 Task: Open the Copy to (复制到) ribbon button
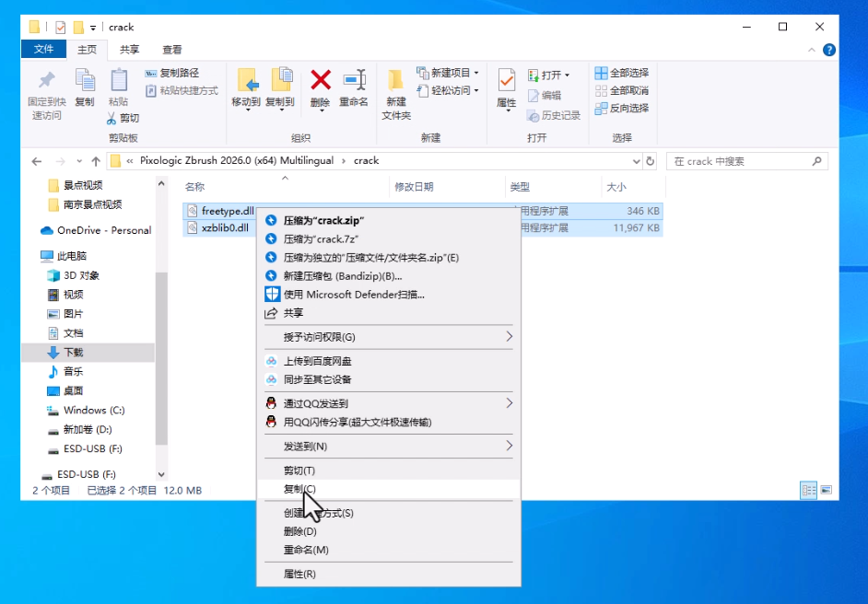click(x=280, y=88)
